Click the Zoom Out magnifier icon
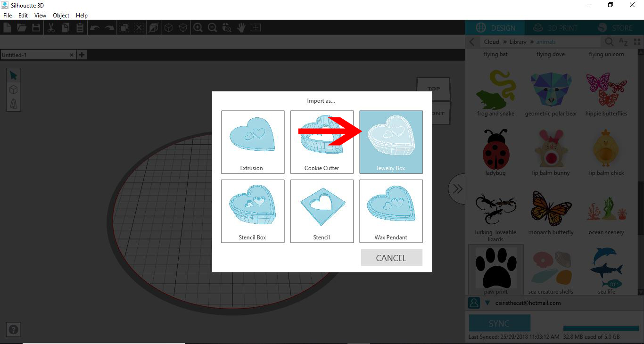Viewport: 644px width, 344px height. click(213, 28)
